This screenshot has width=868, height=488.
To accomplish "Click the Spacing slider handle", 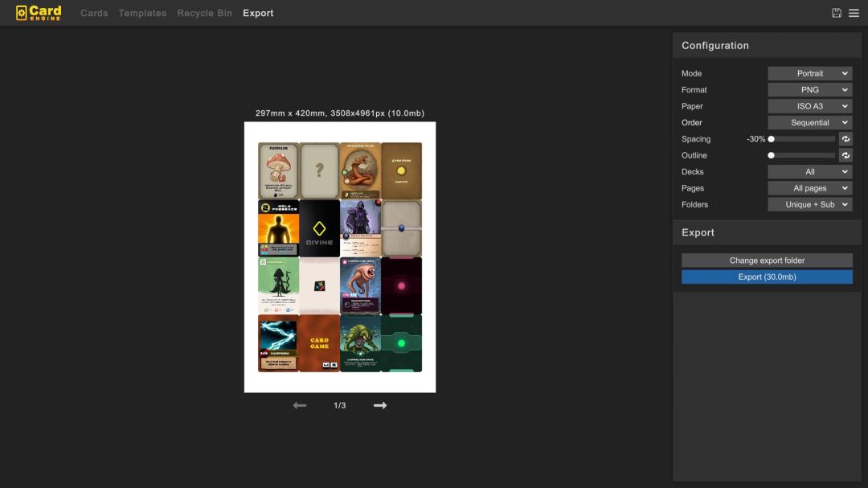I will tap(772, 139).
